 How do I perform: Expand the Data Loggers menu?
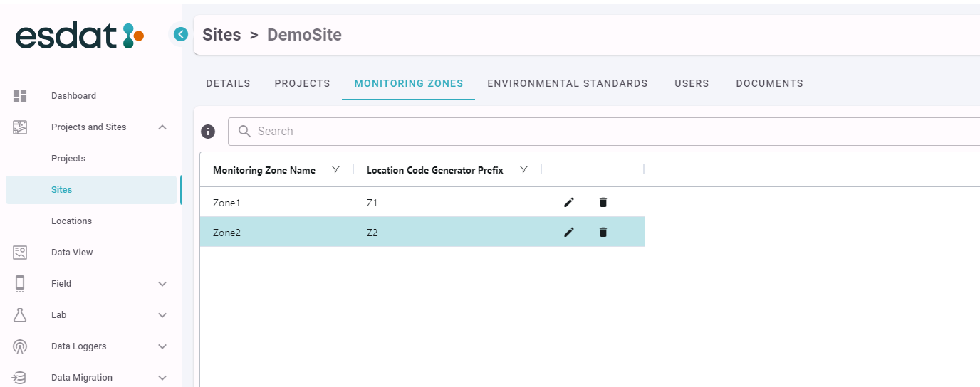coord(162,346)
